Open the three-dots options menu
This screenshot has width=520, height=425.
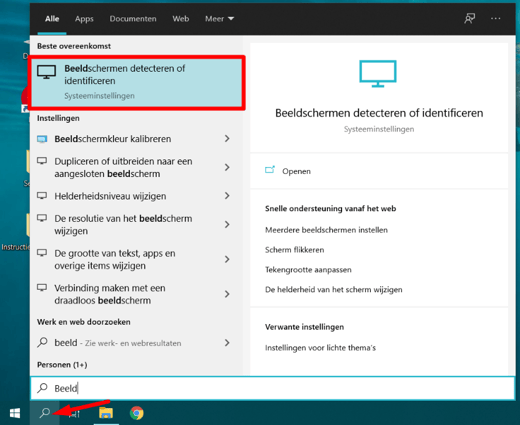[496, 18]
